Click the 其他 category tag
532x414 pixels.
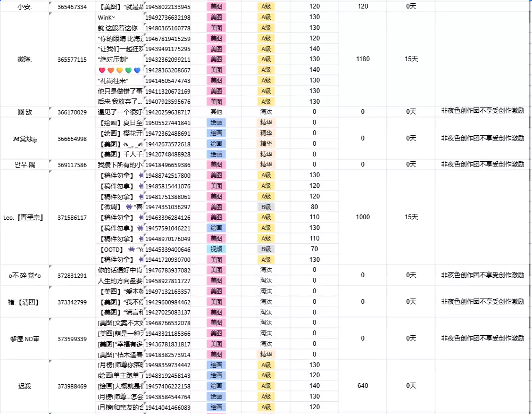pos(216,112)
